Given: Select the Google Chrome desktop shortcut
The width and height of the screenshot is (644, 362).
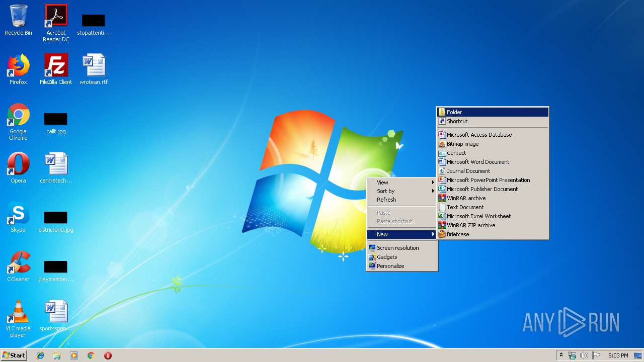Looking at the screenshot, I should click(x=18, y=122).
